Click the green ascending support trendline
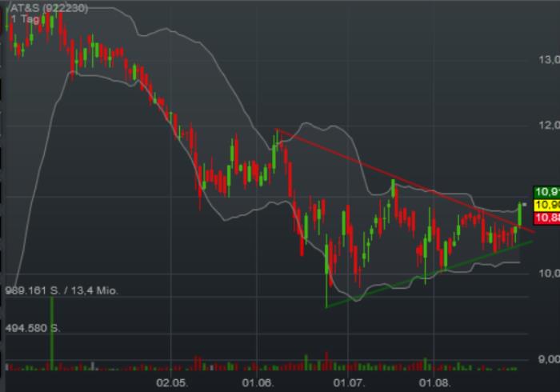Screen dimensions: 560x392 coord(430,274)
